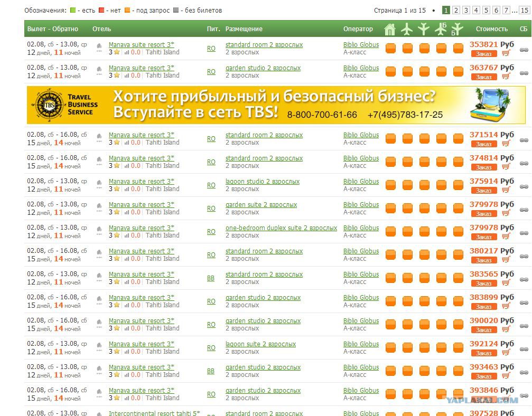This screenshot has width=532, height=416.
Task: Open one-bedroom duplex suite 2 взрослых link
Action: (x=281, y=228)
